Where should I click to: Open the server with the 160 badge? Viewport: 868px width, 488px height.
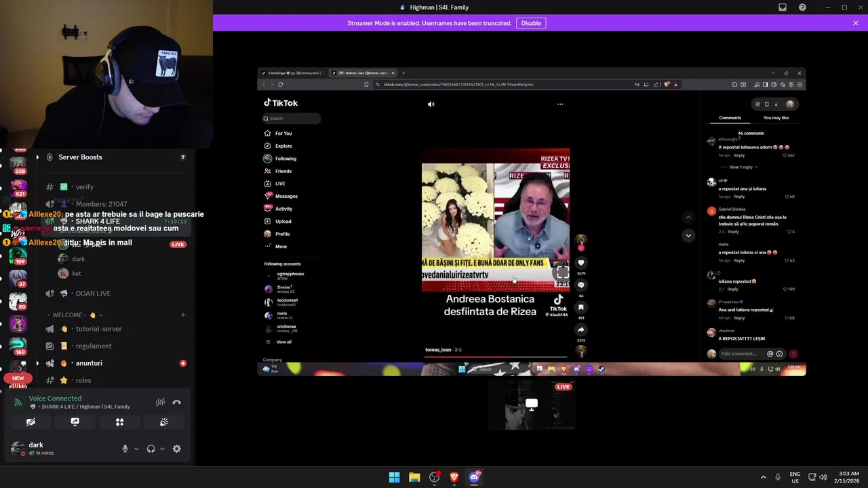click(x=18, y=346)
